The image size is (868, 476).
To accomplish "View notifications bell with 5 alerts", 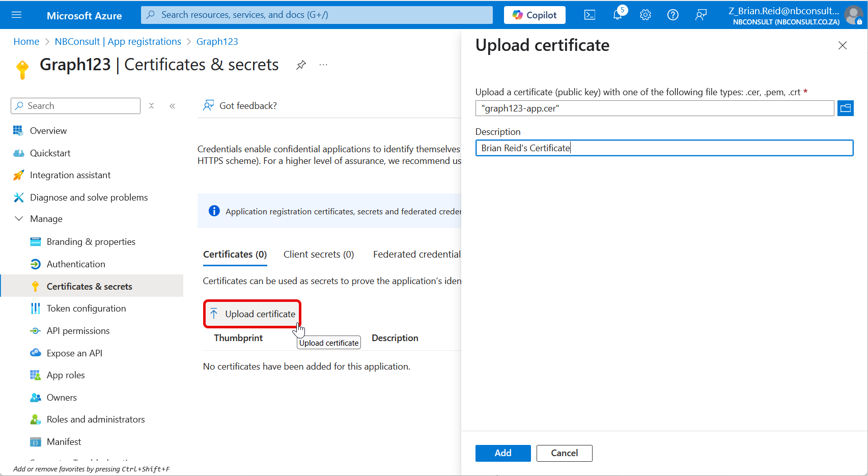I will coord(618,14).
